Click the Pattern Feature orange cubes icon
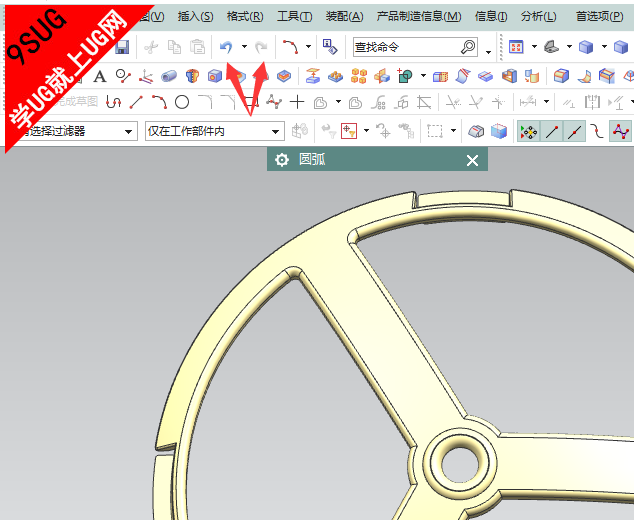The width and height of the screenshot is (634, 520). click(x=359, y=76)
